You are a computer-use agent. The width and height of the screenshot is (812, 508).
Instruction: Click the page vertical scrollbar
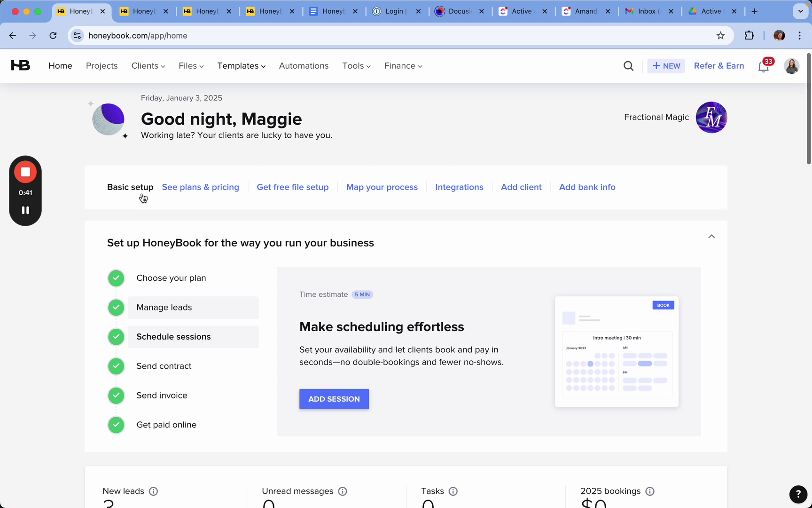(809, 109)
